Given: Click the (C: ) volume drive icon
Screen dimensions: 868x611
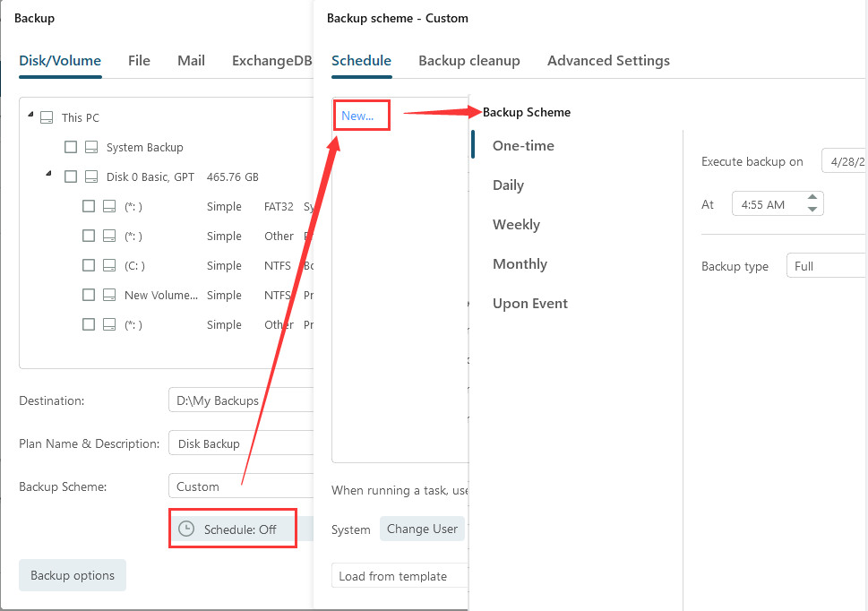Looking at the screenshot, I should tap(108, 265).
